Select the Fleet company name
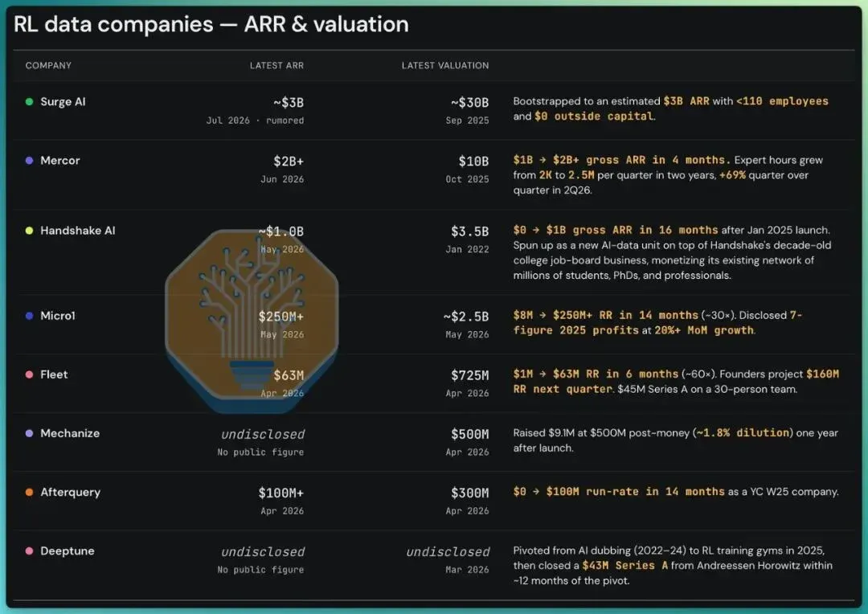Viewport: 868px width, 614px height. pyautogui.click(x=55, y=375)
